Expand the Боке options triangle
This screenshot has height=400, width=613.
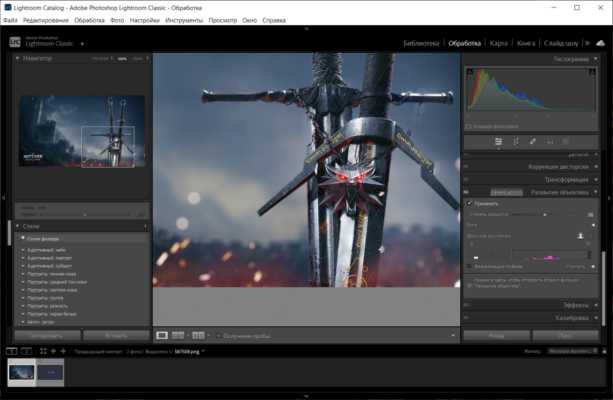[x=593, y=225]
